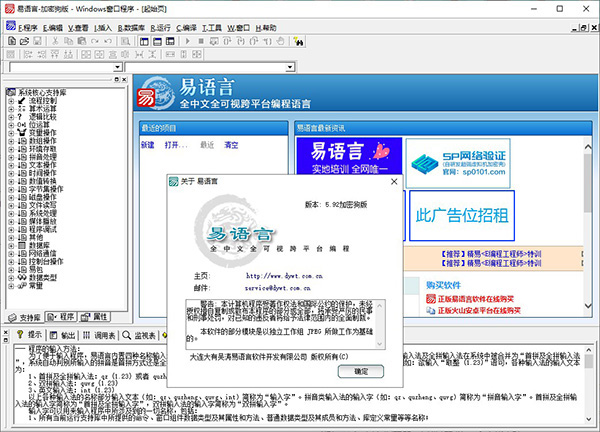
Task: Click the 新建 link in recent projects
Action: pos(148,145)
